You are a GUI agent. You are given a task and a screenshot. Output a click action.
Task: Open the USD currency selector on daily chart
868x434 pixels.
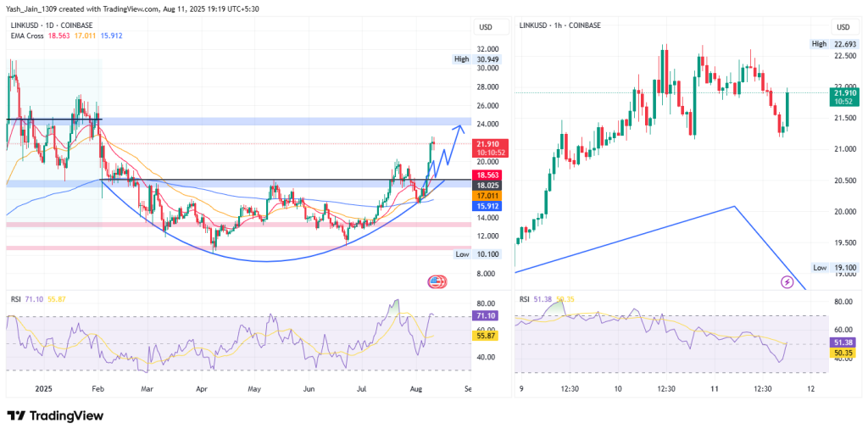(x=486, y=26)
